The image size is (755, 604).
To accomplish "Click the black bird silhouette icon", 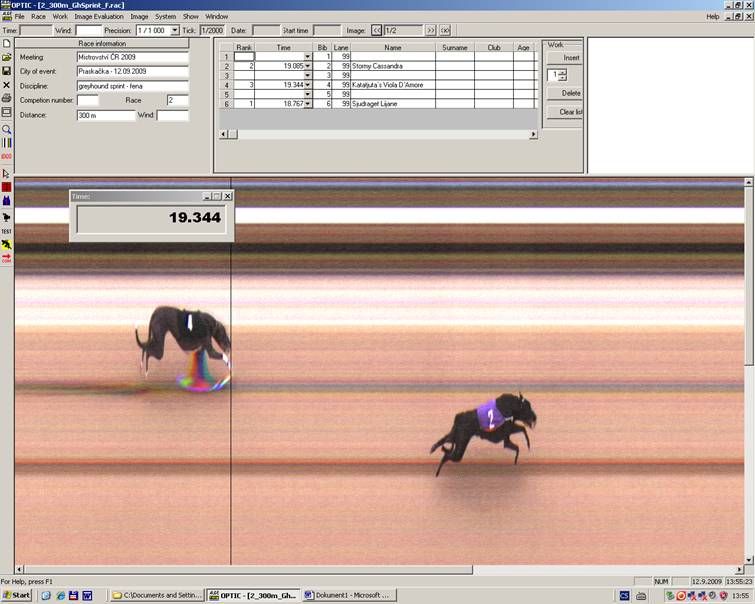I will 6,217.
